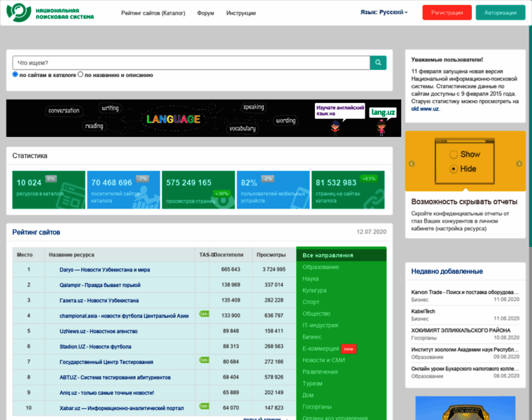
Task: Select the Культура category
Action: 314,290
